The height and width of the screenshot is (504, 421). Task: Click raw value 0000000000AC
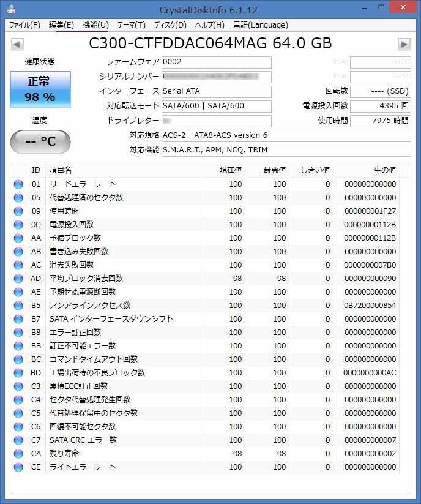coord(370,373)
